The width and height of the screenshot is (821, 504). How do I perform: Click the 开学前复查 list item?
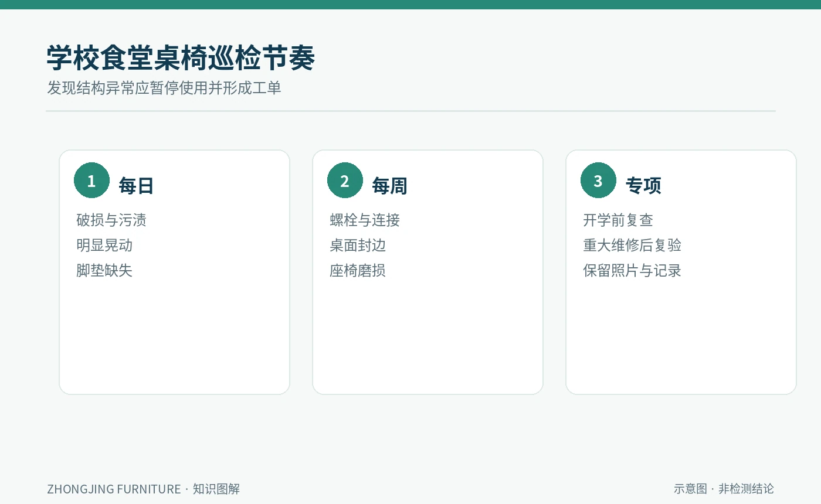(x=618, y=220)
